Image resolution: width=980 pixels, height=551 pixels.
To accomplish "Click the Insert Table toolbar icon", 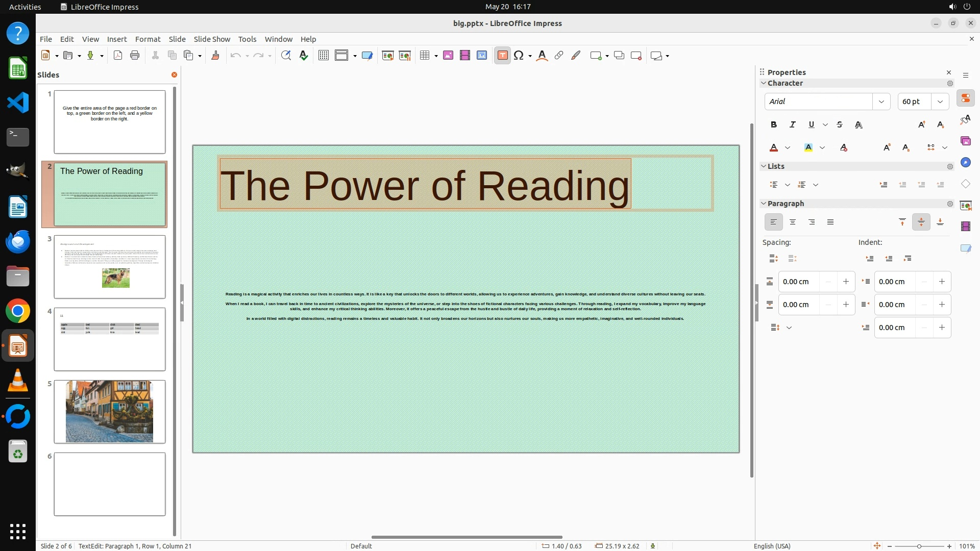I will [425, 56].
